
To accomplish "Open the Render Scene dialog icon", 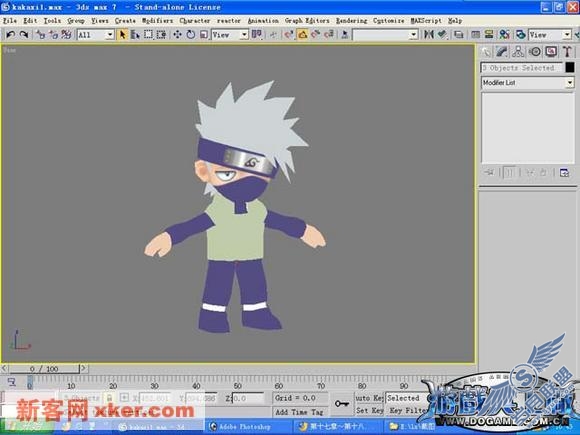I will tap(521, 35).
